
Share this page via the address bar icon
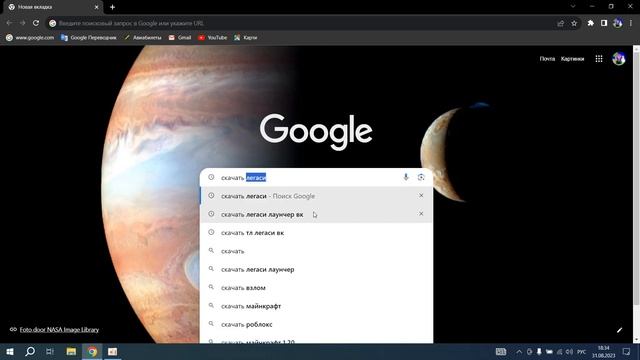pos(560,23)
